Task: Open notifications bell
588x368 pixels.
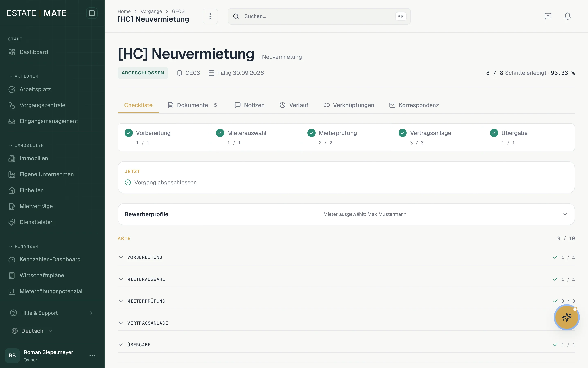Action: coord(567,16)
